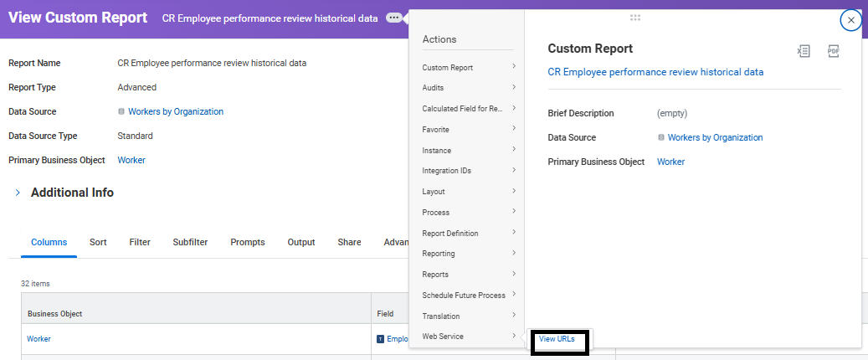
Task: Export the report to PDF icon
Action: pos(833,52)
